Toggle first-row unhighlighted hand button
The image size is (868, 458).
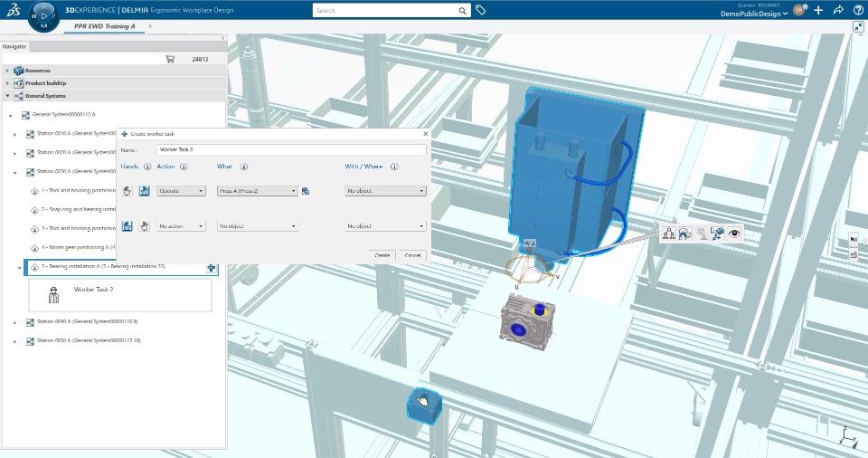click(x=127, y=191)
